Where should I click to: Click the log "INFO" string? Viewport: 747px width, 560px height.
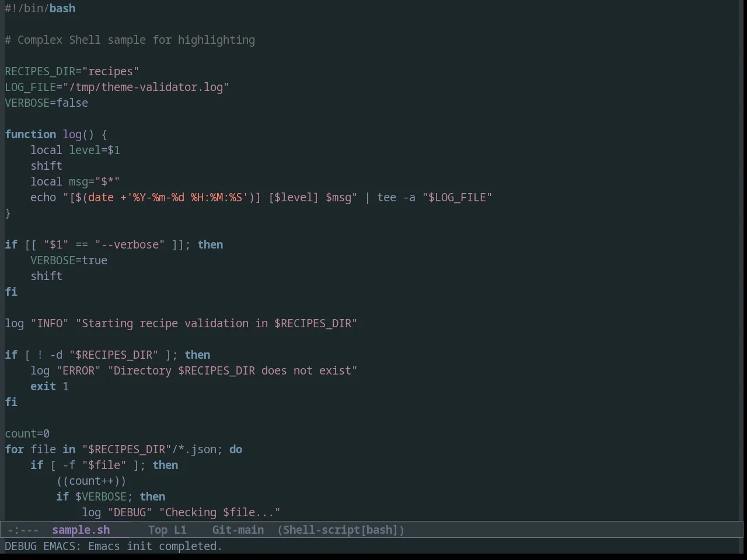click(x=50, y=323)
